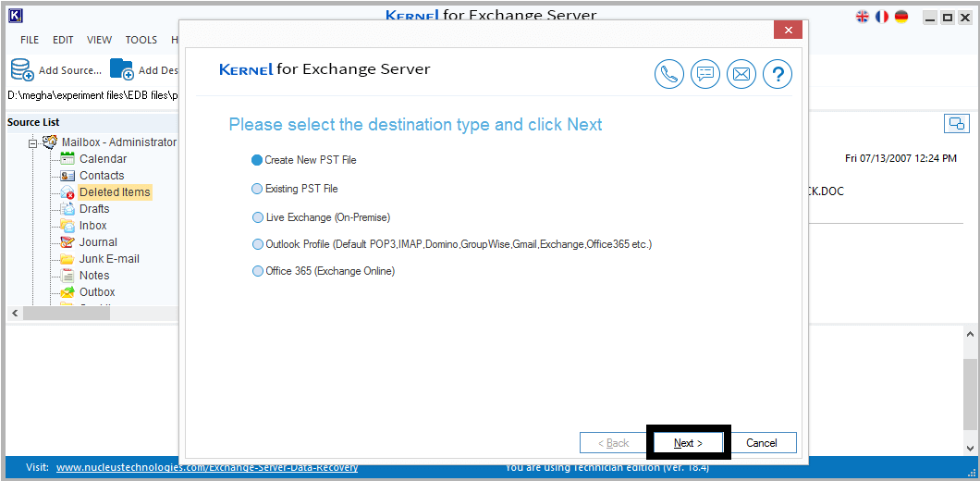980x481 pixels.
Task: Click the Inbox folder icon
Action: pos(67,226)
